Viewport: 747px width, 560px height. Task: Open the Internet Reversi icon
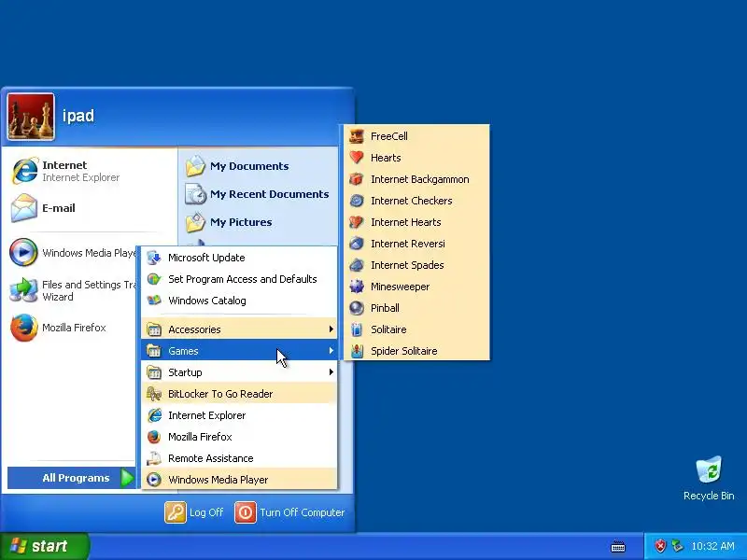(357, 244)
